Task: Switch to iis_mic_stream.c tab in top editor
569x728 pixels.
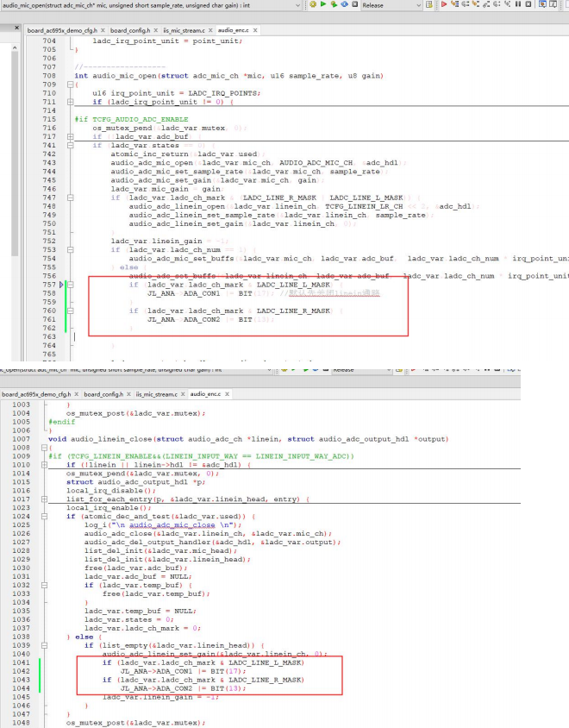Action: (x=184, y=30)
